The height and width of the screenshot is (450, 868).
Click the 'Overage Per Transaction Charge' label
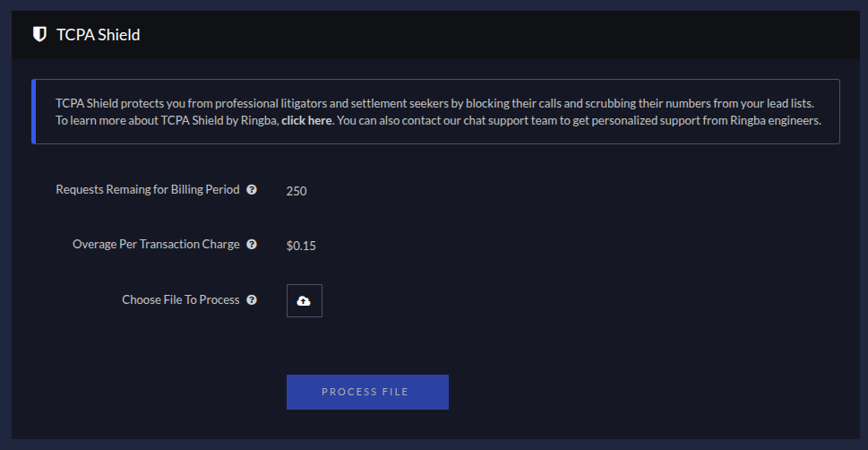coord(156,245)
